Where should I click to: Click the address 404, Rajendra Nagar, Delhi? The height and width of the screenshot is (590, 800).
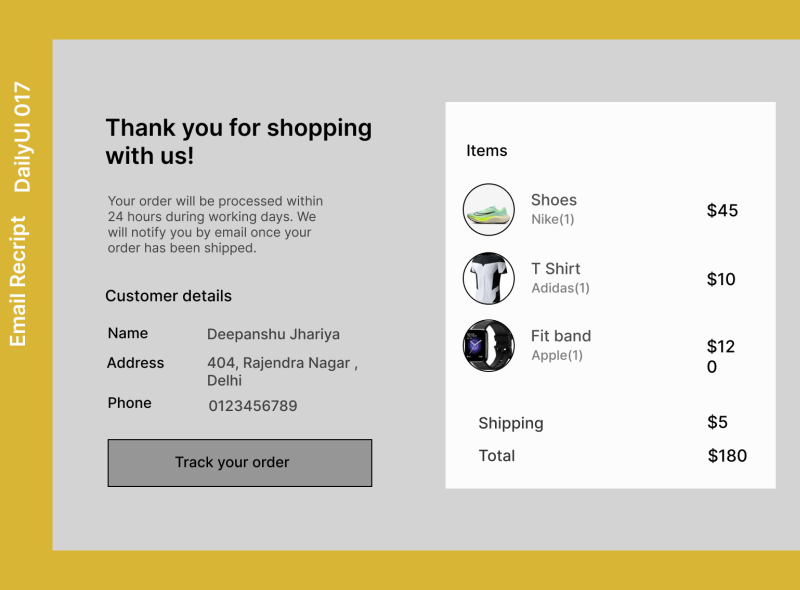tap(282, 372)
